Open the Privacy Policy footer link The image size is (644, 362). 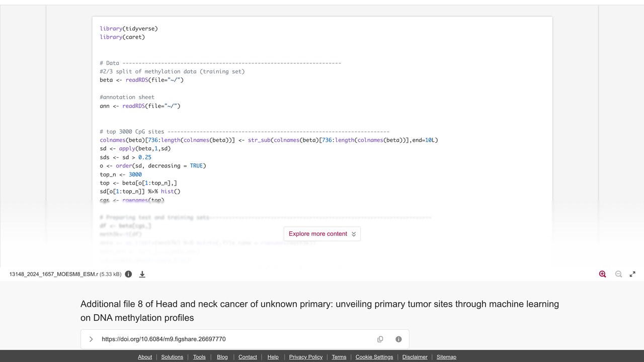point(306,357)
